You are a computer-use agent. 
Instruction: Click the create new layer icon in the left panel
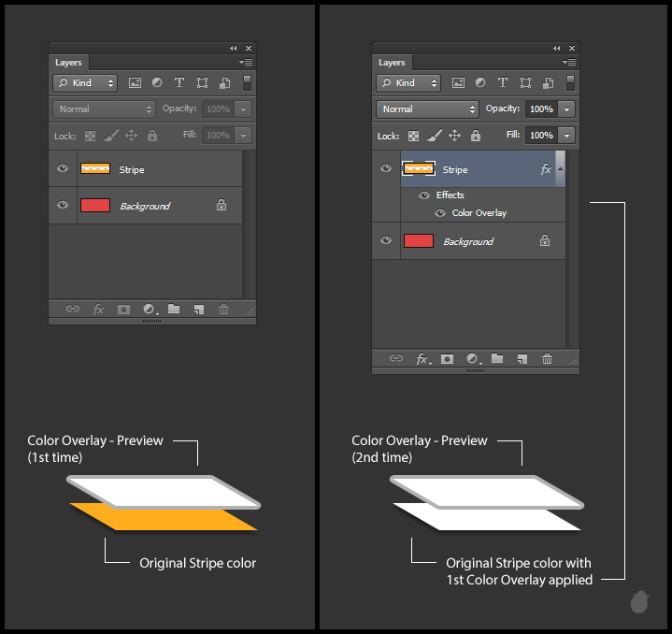(x=198, y=310)
